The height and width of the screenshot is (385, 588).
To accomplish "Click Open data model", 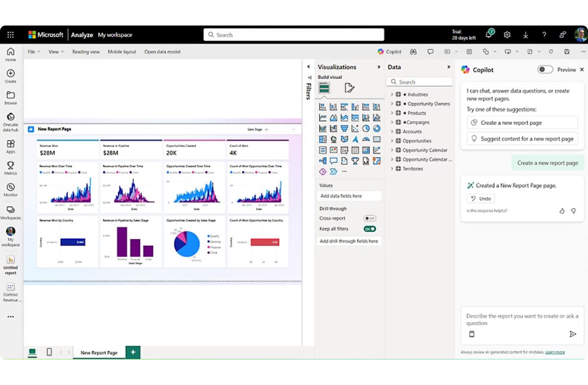I will point(162,51).
